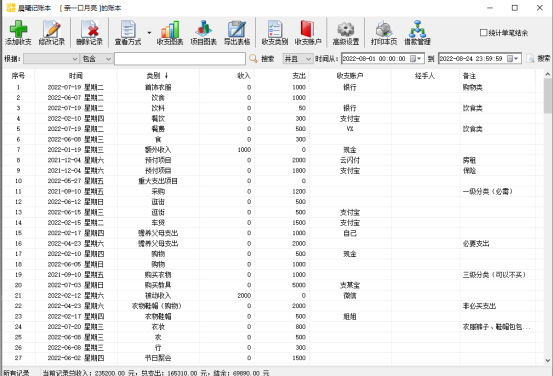The width and height of the screenshot is (553, 376).
Task: Sort by the 时间 column header
Action: pos(76,76)
